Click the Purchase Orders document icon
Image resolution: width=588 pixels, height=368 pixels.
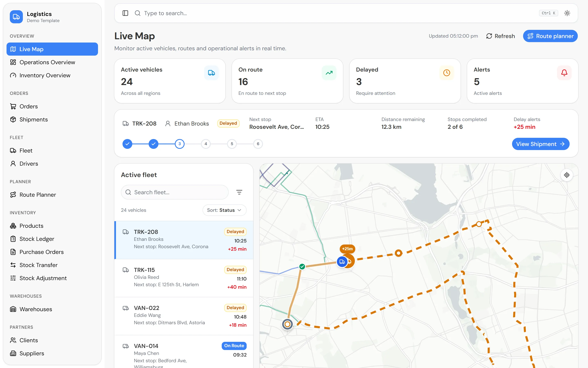(x=13, y=252)
